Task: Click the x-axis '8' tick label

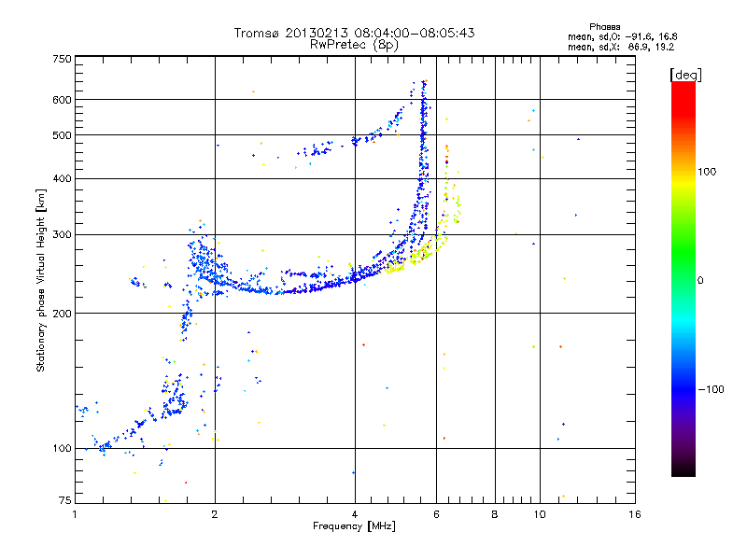Action: click(495, 514)
